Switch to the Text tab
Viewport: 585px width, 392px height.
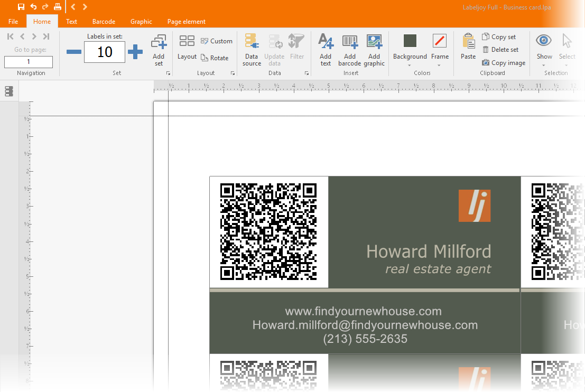71,22
